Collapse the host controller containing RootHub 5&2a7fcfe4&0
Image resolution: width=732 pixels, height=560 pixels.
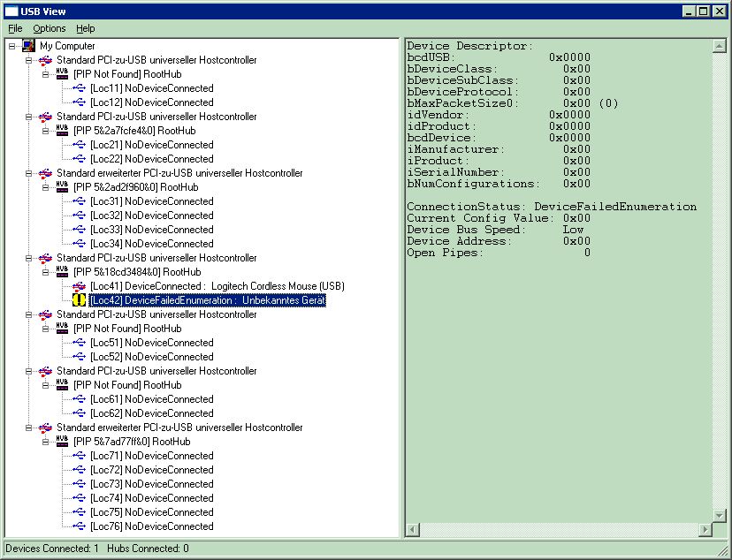[28, 117]
